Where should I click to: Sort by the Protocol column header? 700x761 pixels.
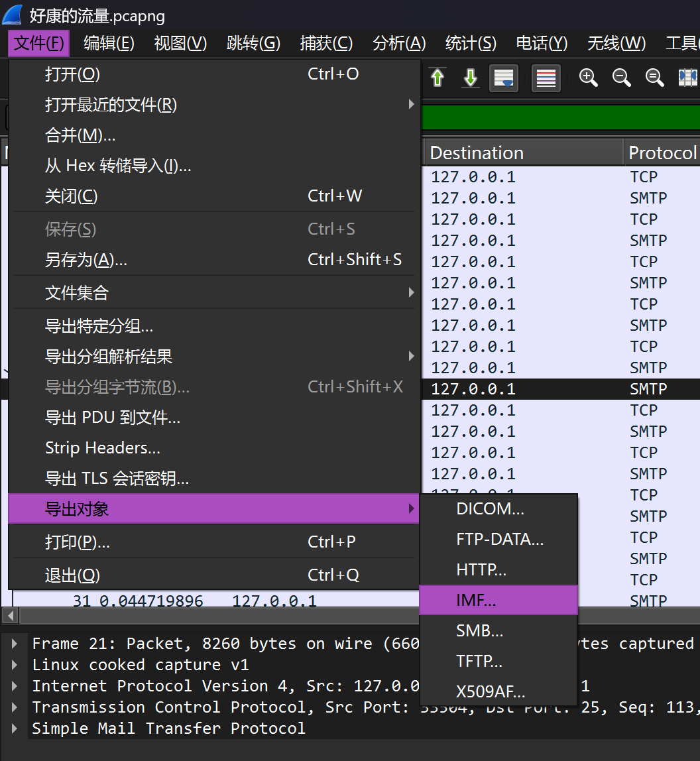662,153
